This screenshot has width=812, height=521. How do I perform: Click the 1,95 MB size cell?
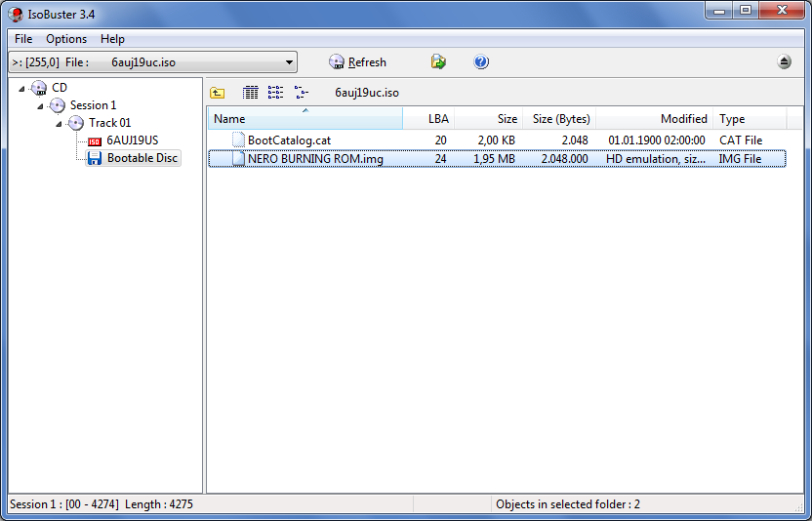pyautogui.click(x=494, y=159)
